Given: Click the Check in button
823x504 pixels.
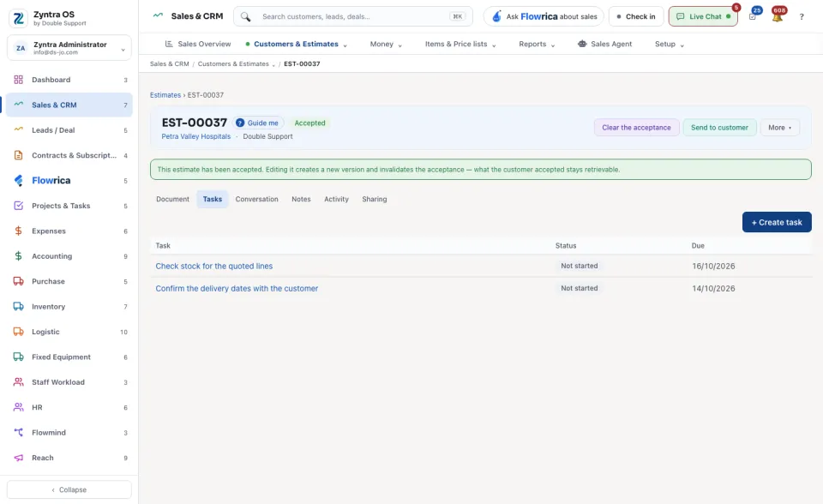Looking at the screenshot, I should [x=636, y=17].
